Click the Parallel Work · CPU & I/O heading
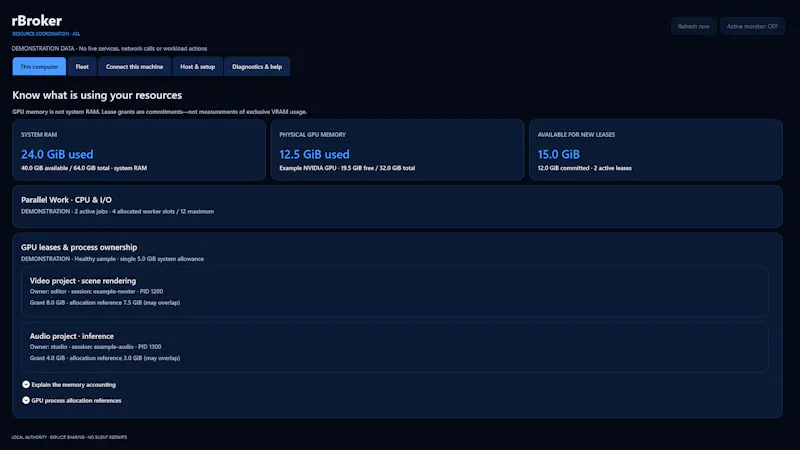Viewport: 800px width, 450px height. coord(66,200)
